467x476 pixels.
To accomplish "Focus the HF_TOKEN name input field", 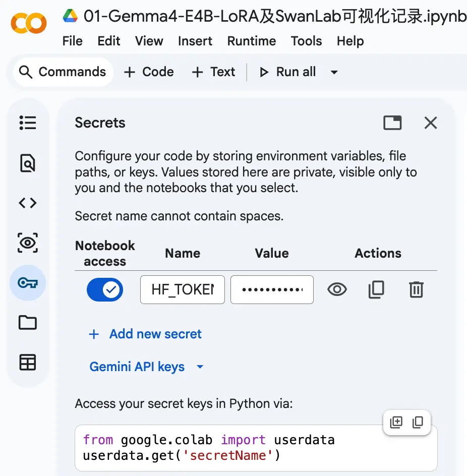I will (x=183, y=289).
